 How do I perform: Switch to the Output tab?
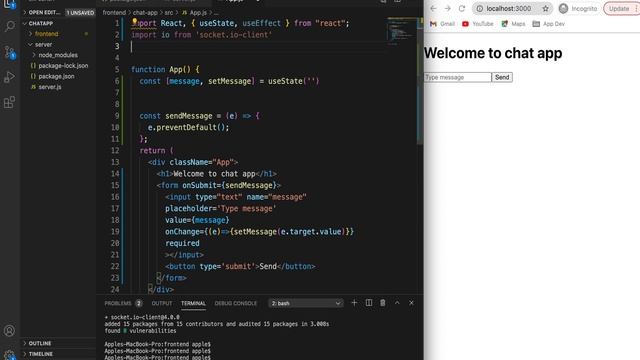pyautogui.click(x=162, y=303)
